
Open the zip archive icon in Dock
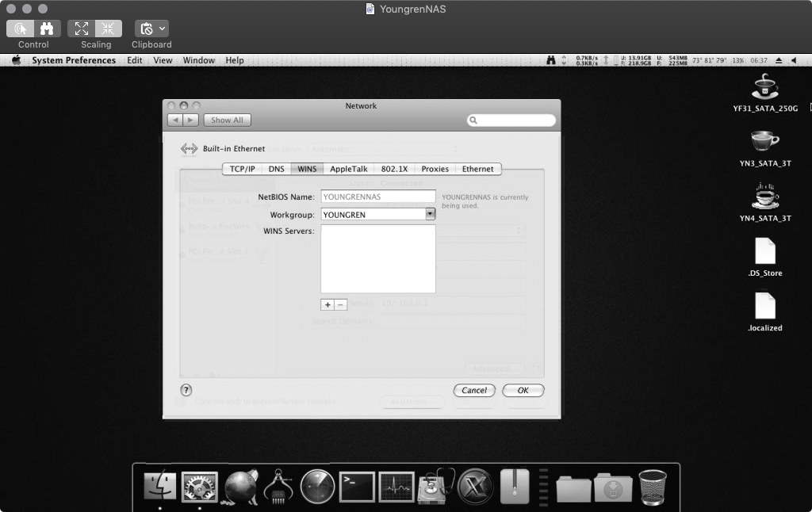(515, 487)
